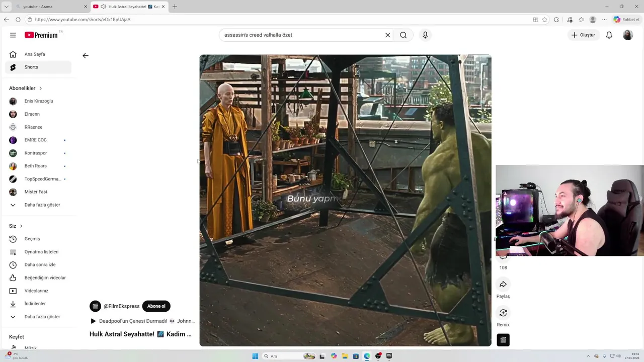Click the browser address bar URL
644x362 pixels.
coord(83,20)
